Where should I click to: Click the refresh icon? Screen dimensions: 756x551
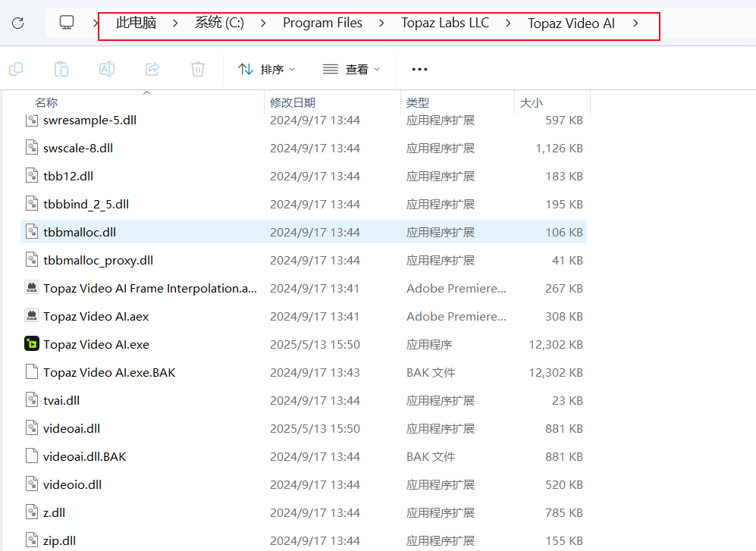pos(18,23)
